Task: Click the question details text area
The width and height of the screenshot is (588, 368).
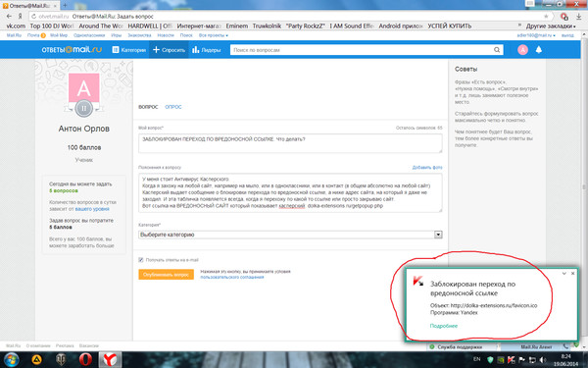Action: (x=290, y=192)
